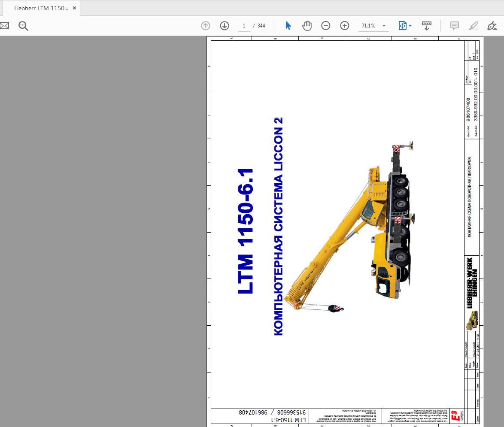
Task: Open the zoom level 71.1% dropdown
Action: pyautogui.click(x=384, y=26)
